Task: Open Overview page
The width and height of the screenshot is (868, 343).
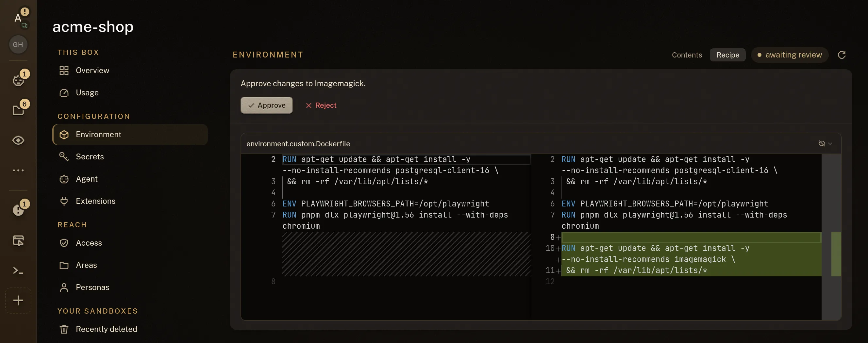Action: click(130, 71)
